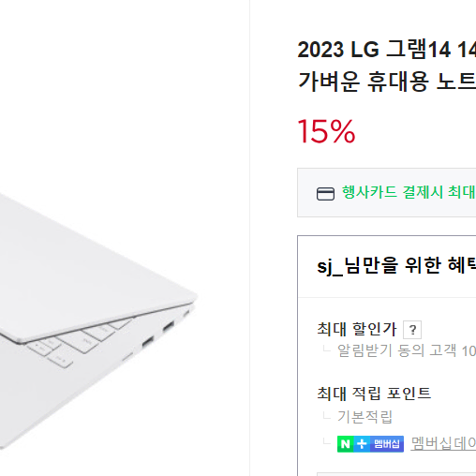Click the credit card icon in promo banner

(x=325, y=194)
